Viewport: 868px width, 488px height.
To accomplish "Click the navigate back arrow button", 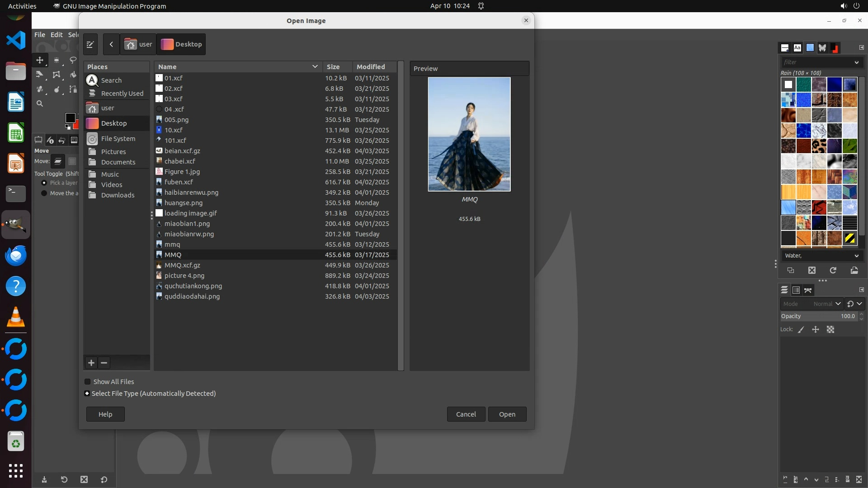I will coord(111,44).
